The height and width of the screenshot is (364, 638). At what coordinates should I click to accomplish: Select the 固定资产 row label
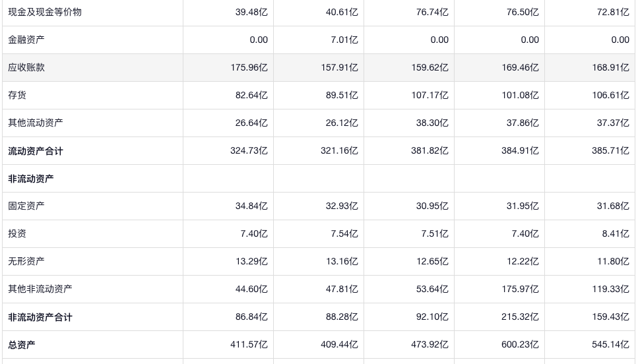point(26,206)
